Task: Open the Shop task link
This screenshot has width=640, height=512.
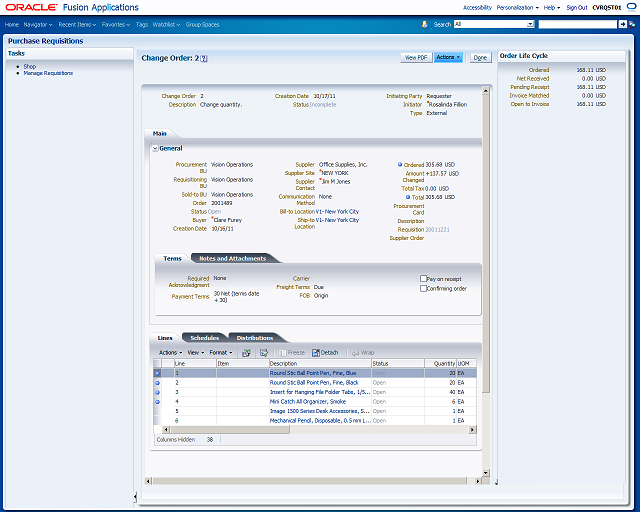Action: coord(30,66)
